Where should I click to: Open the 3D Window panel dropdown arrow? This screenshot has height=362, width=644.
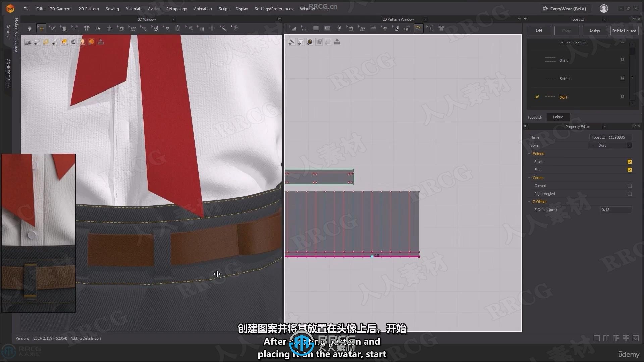[x=173, y=19]
